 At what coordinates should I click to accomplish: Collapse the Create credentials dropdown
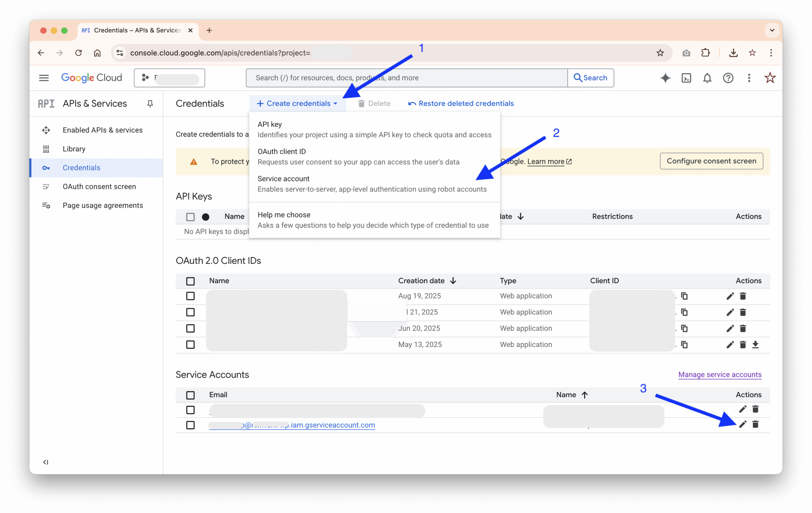pos(297,103)
